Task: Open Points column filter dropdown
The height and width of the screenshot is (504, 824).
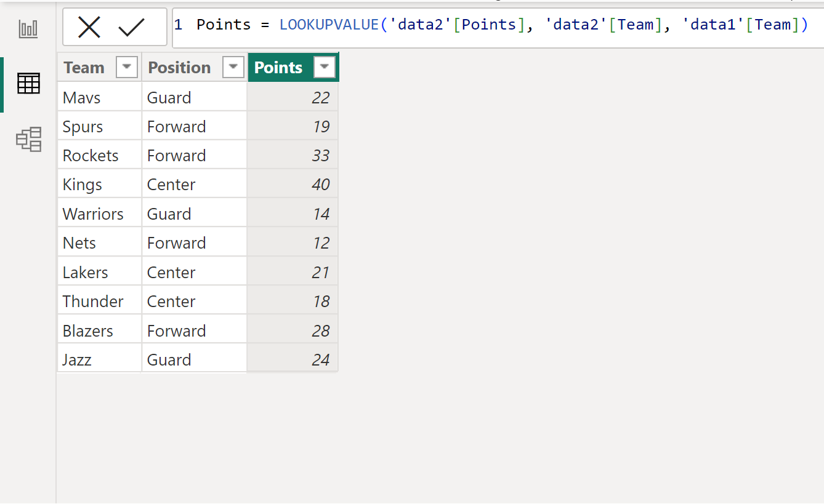Action: [x=325, y=67]
